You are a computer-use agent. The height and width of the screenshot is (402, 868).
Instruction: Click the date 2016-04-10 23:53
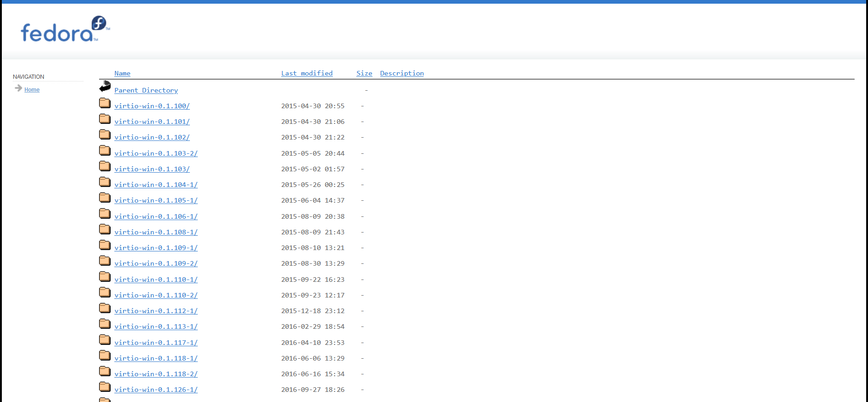pyautogui.click(x=313, y=343)
